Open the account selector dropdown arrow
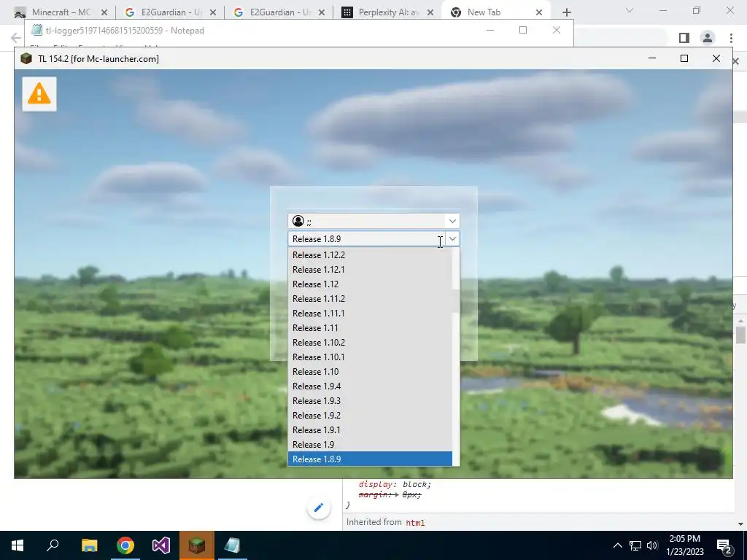The width and height of the screenshot is (747, 560). pyautogui.click(x=452, y=221)
